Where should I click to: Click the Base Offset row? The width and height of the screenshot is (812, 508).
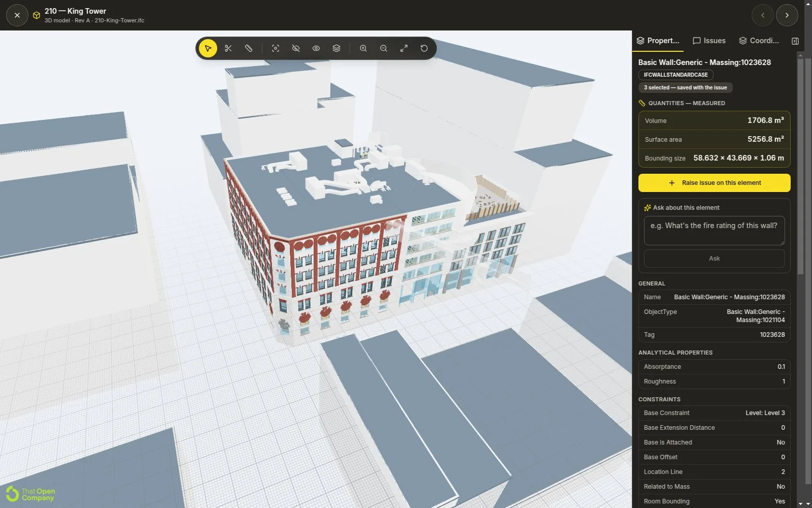pos(714,457)
